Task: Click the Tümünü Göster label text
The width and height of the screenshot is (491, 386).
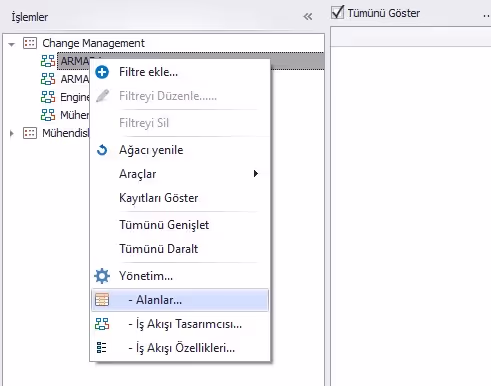Action: point(384,13)
